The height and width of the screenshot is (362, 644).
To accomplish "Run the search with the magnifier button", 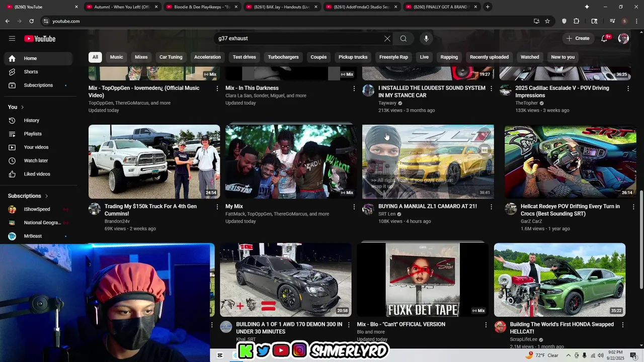I will point(404,39).
